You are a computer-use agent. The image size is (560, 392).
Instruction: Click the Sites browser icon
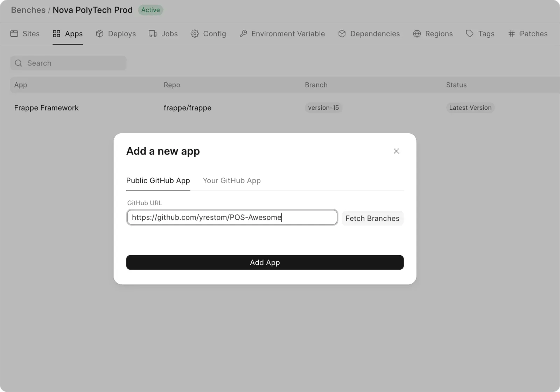[x=14, y=34]
